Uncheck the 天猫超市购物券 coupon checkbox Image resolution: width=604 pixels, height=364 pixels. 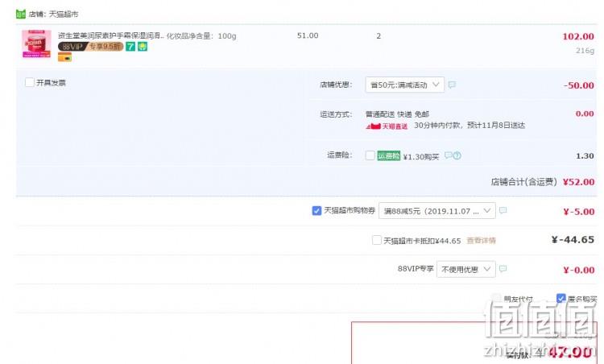[316, 211]
